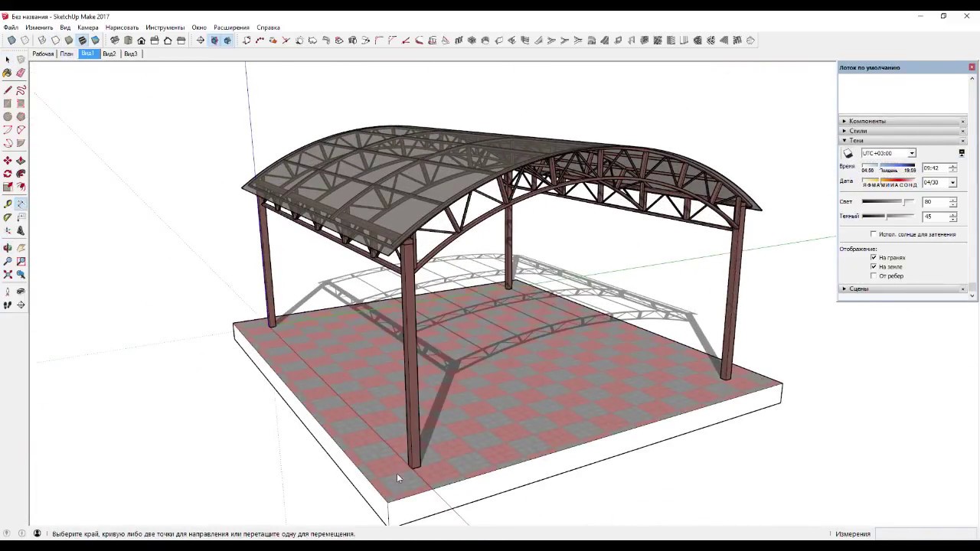The image size is (980, 551).
Task: Select the Walk footprints tool
Action: coord(8,305)
